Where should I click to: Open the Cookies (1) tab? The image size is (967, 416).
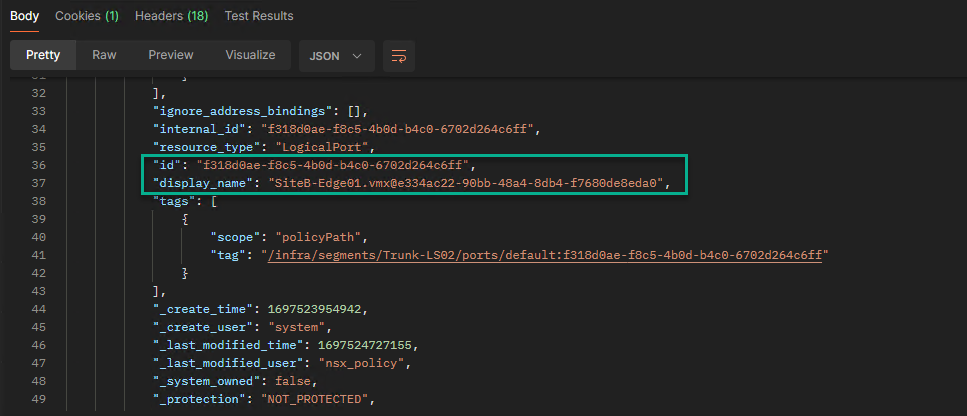[87, 16]
